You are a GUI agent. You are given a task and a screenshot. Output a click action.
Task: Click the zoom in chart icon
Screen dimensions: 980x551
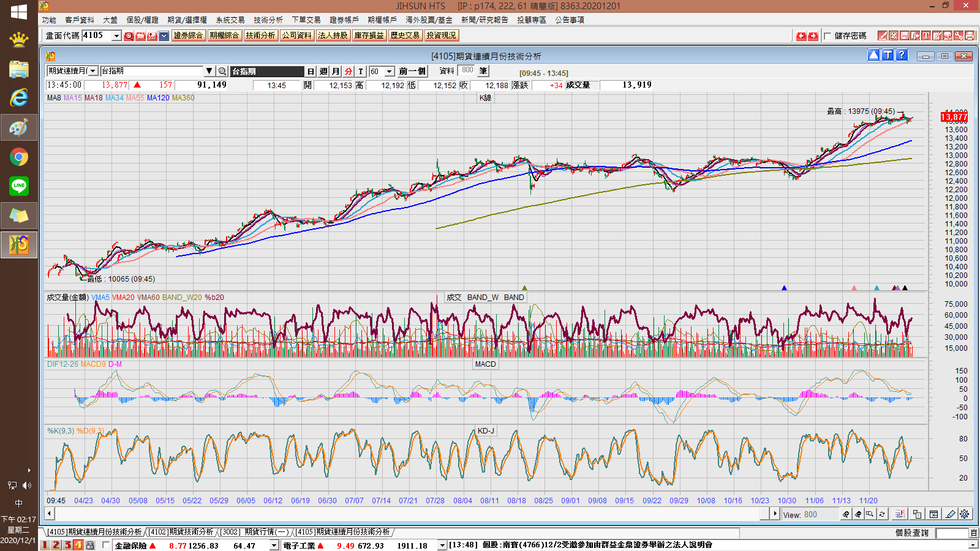click(x=846, y=514)
